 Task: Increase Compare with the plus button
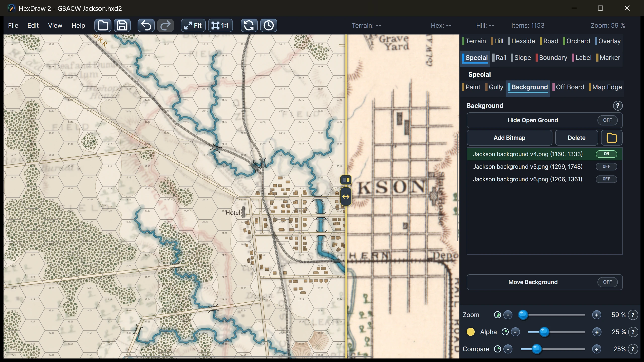pos(596,349)
